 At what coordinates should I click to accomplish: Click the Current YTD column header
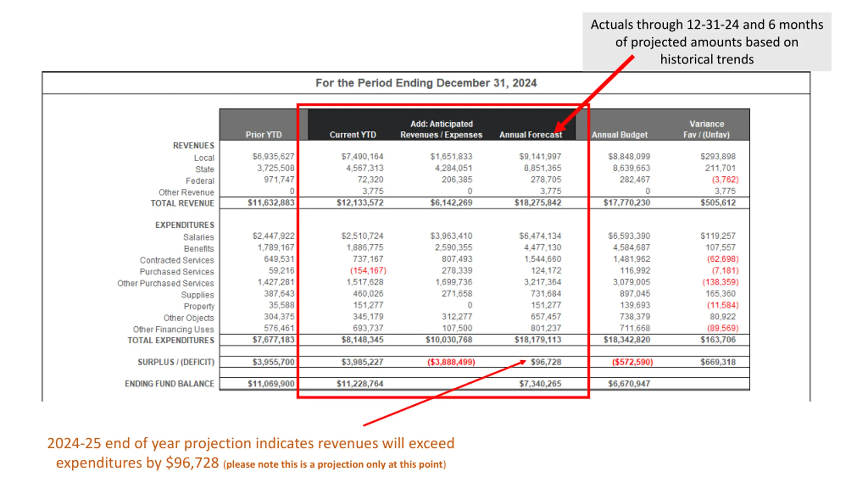pos(353,135)
